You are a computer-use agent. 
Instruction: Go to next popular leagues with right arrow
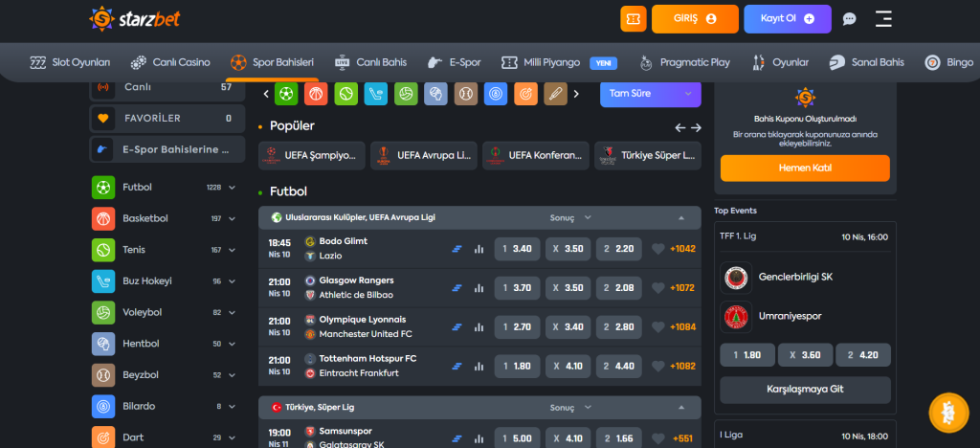[x=696, y=127]
